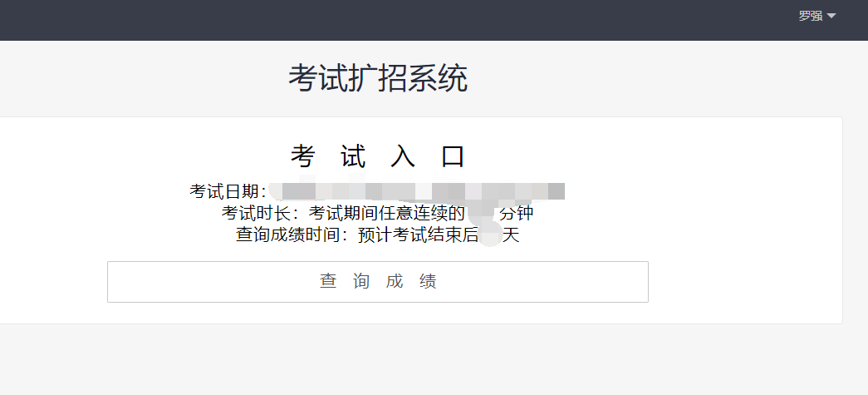Click the caret arrow beside 罗强
This screenshot has height=395, width=868.
coord(831,17)
